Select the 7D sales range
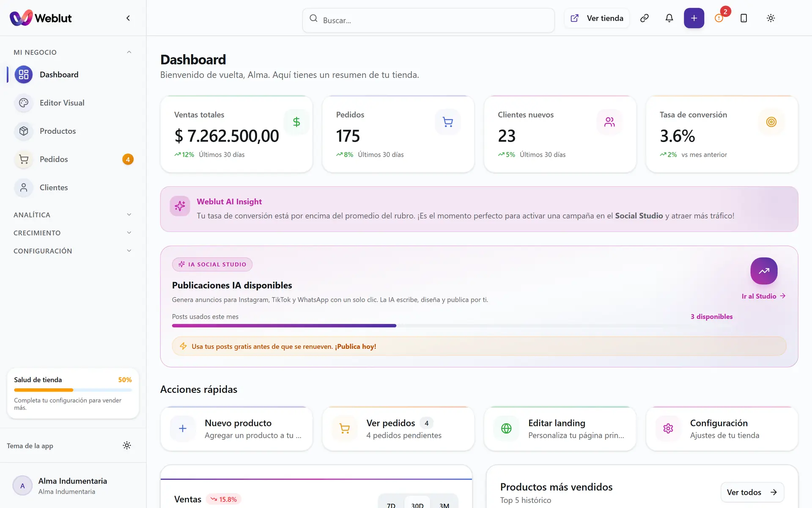Viewport: 812px width, 508px height. [391, 504]
